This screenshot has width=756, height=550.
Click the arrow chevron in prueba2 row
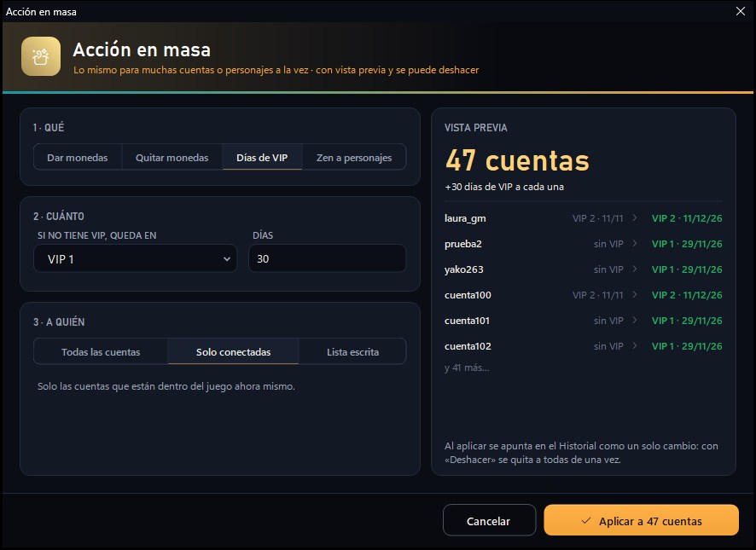635,243
